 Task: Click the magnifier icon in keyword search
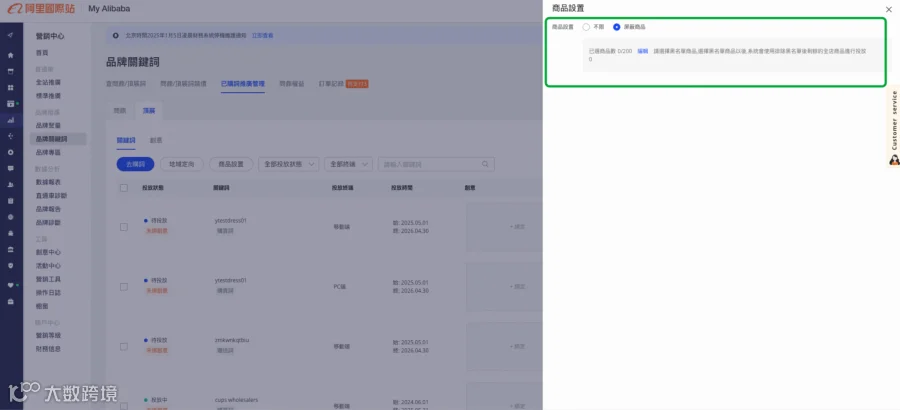(x=485, y=164)
